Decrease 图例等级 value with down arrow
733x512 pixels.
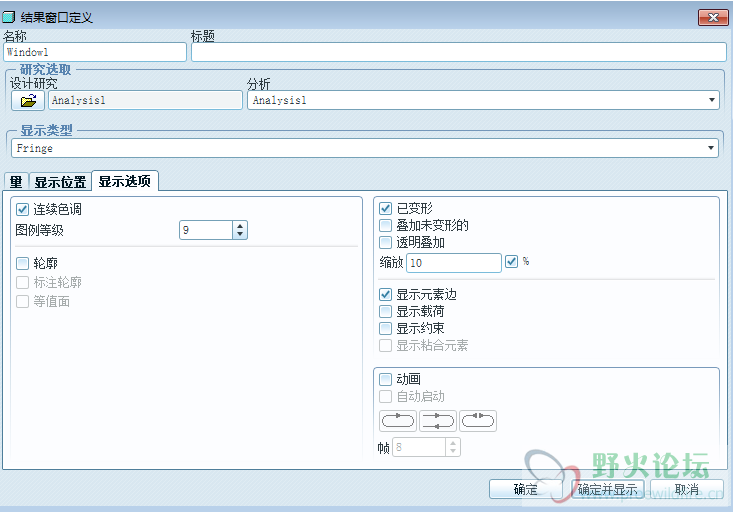[240, 234]
